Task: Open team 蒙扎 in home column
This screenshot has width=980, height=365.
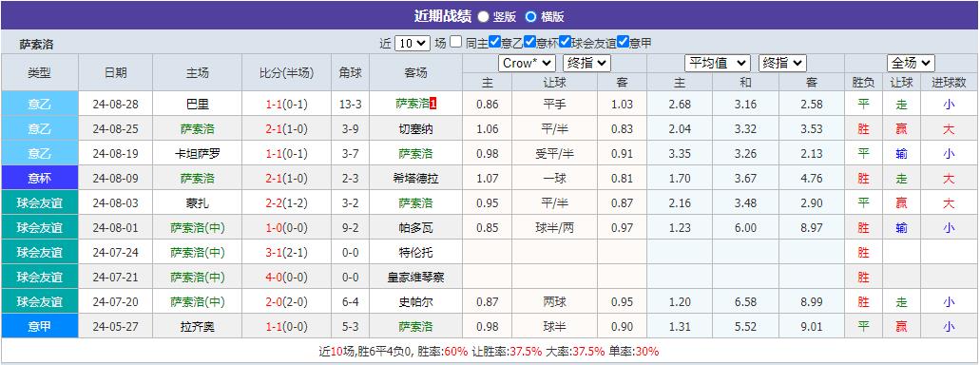Action: point(197,203)
